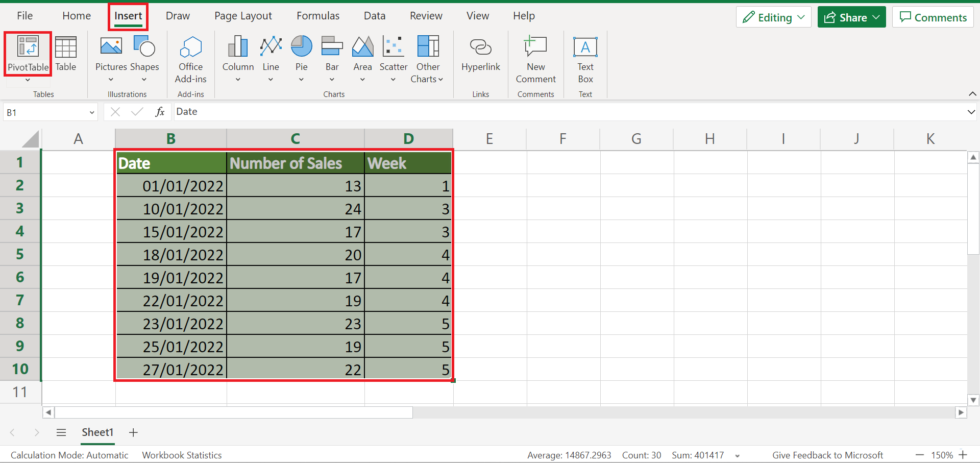Expand the formula bar
The image size is (980, 463).
click(971, 112)
